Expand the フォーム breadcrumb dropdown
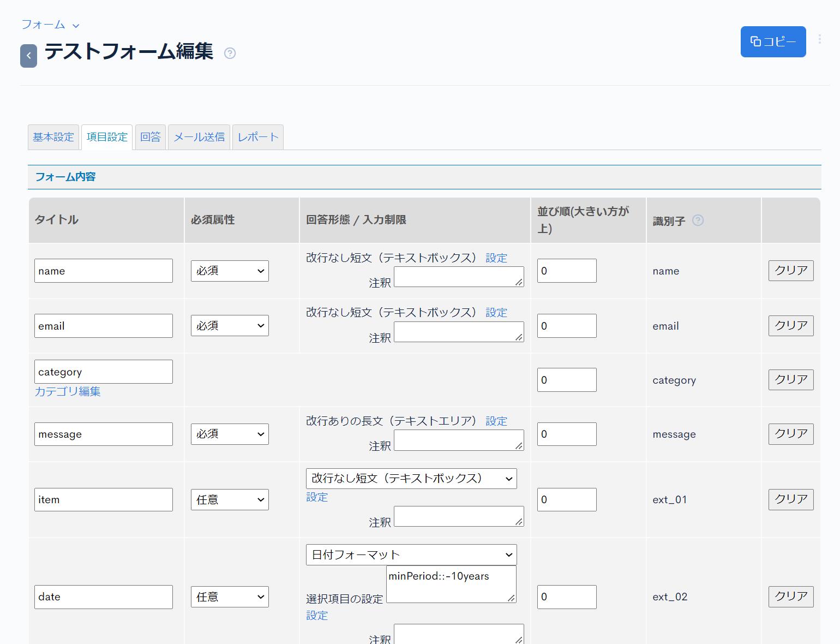The height and width of the screenshot is (644, 840). pos(76,25)
